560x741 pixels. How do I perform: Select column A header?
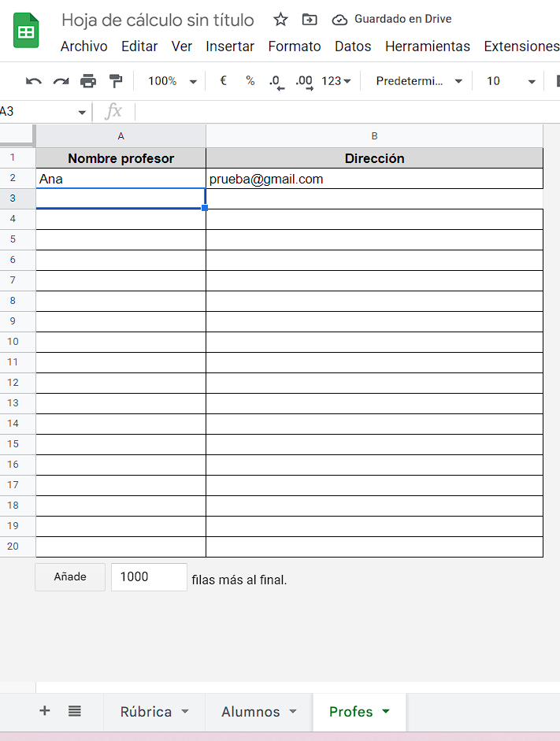click(x=121, y=136)
